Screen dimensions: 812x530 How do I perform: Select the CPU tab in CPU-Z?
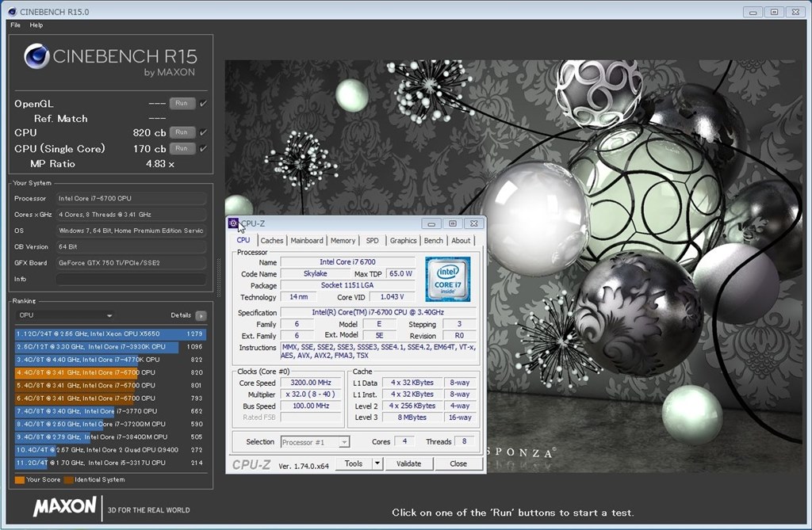pos(243,240)
